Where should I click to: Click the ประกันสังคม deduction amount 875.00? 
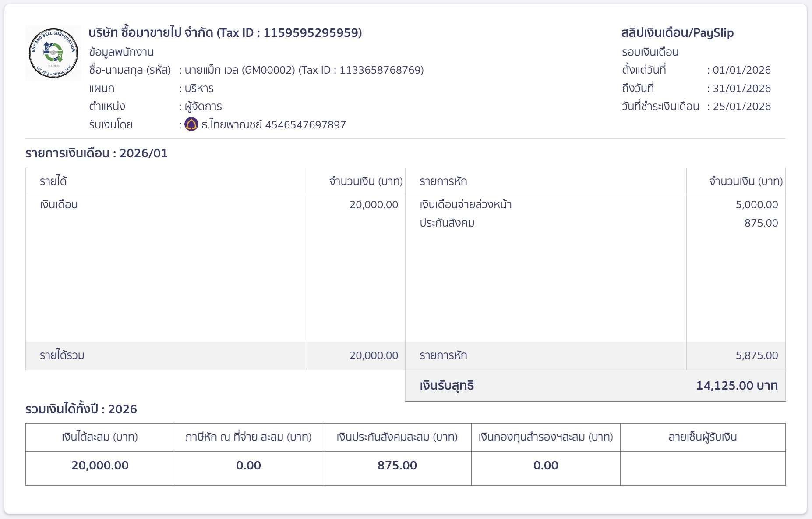coord(761,223)
